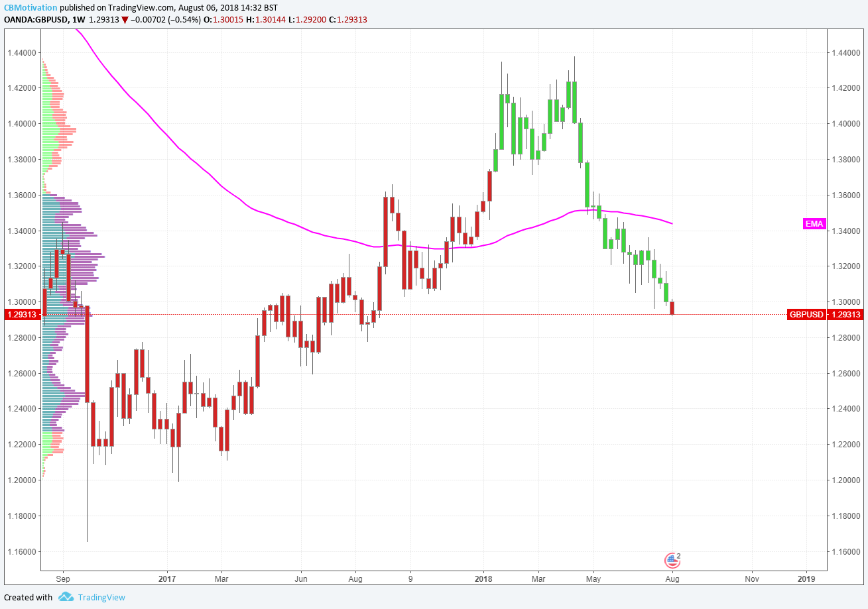868x609 pixels.
Task: Click the red down-arrow change indicator
Action: click(x=125, y=20)
